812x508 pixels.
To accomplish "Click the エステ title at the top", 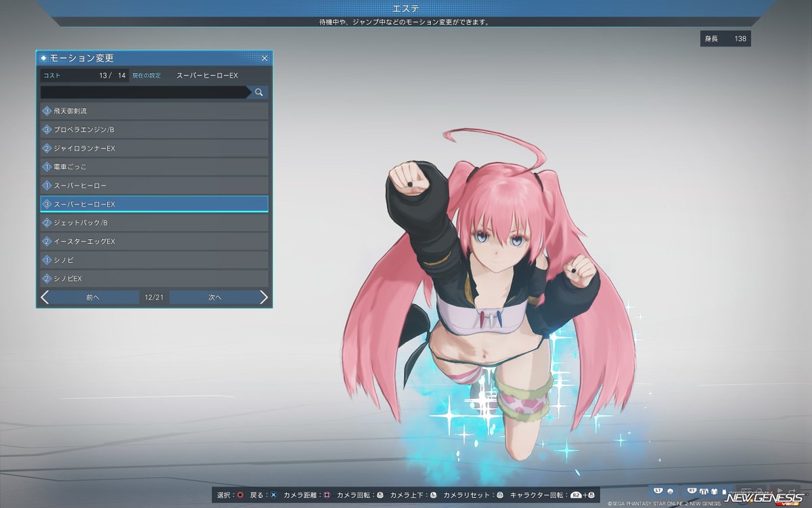I will pyautogui.click(x=406, y=8).
